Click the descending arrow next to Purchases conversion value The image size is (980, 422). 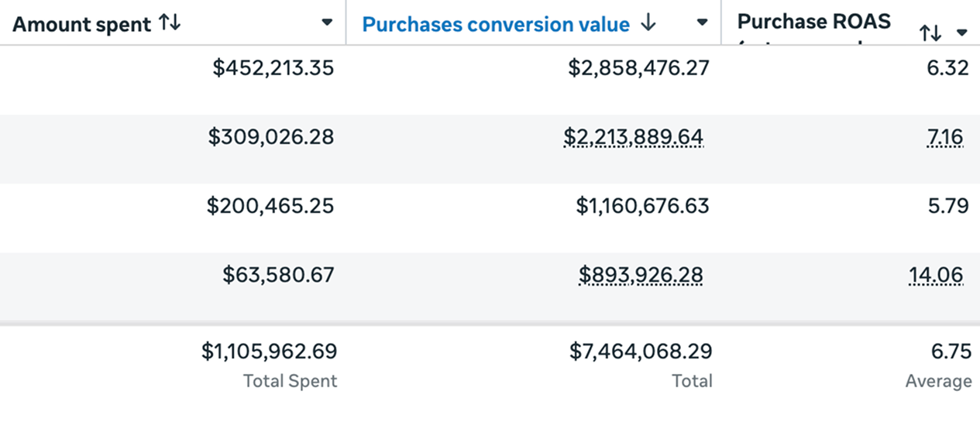(648, 24)
